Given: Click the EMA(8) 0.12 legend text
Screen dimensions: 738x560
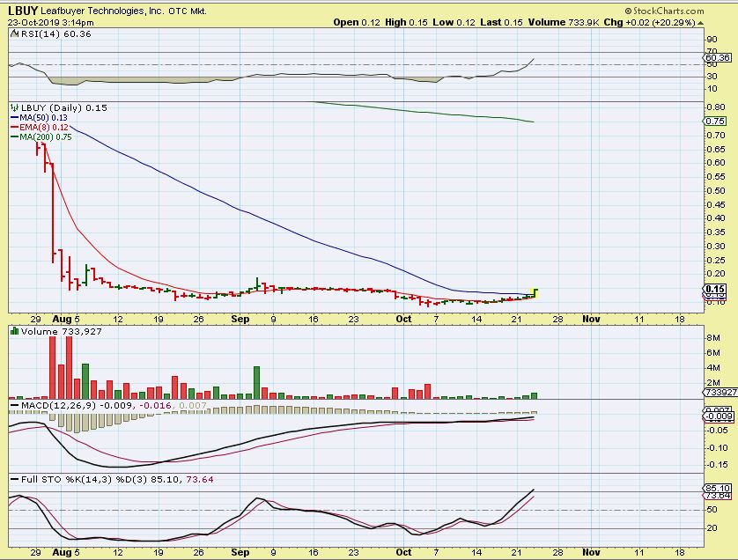Looking at the screenshot, I should coord(44,127).
